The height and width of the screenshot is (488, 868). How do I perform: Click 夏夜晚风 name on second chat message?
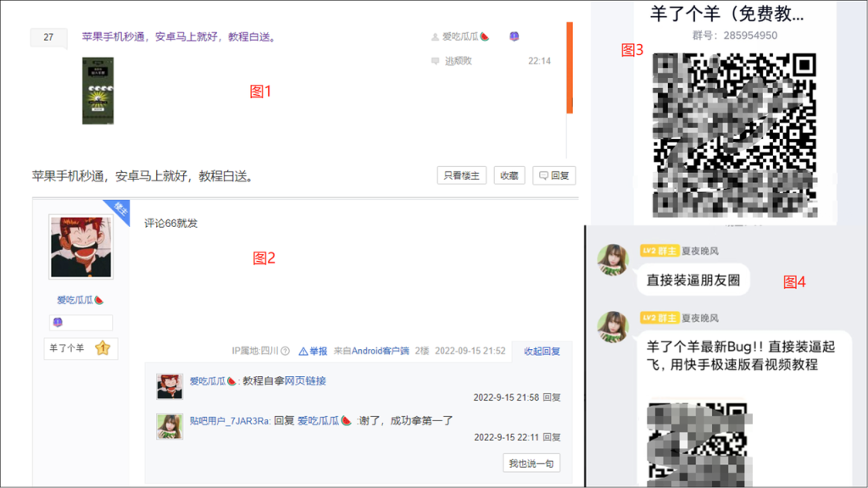[700, 319]
